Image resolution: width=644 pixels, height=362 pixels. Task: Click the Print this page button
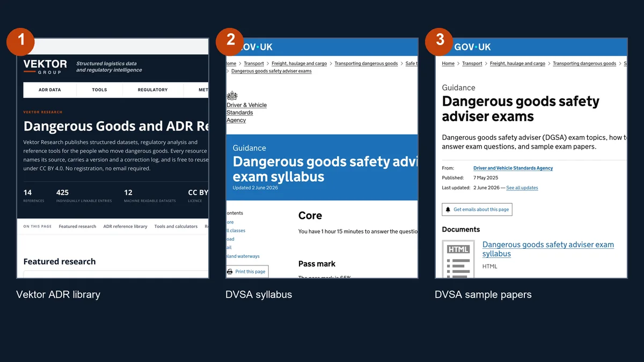tap(247, 271)
